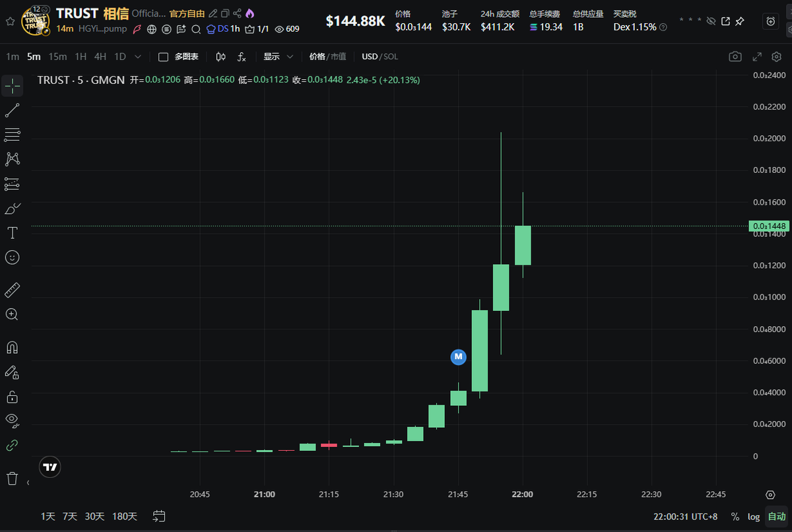Click the eye 609 watchers count
The height and width of the screenshot is (532, 792).
(x=286, y=29)
